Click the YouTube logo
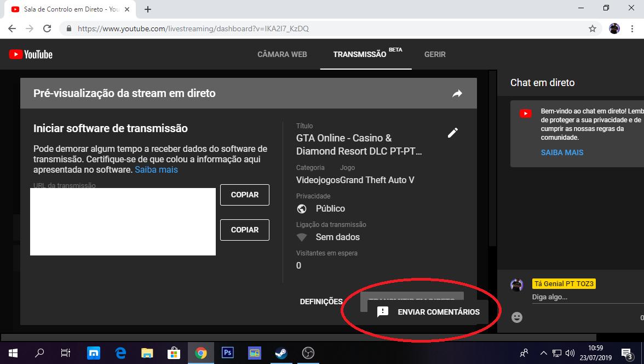 click(31, 54)
